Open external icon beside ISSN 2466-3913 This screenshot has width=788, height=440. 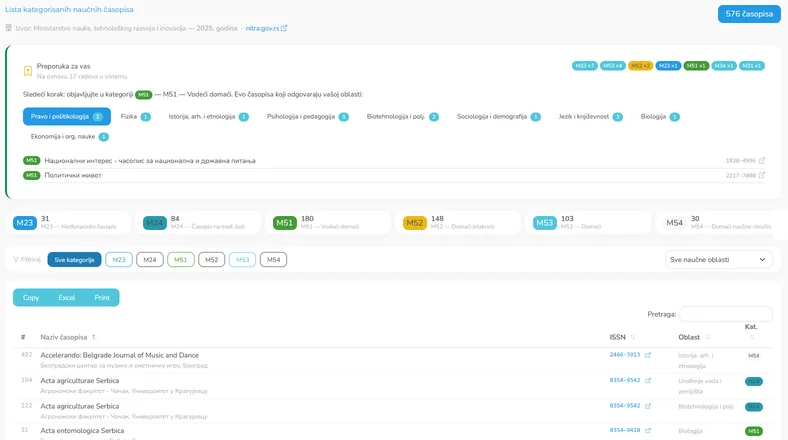[x=648, y=355]
